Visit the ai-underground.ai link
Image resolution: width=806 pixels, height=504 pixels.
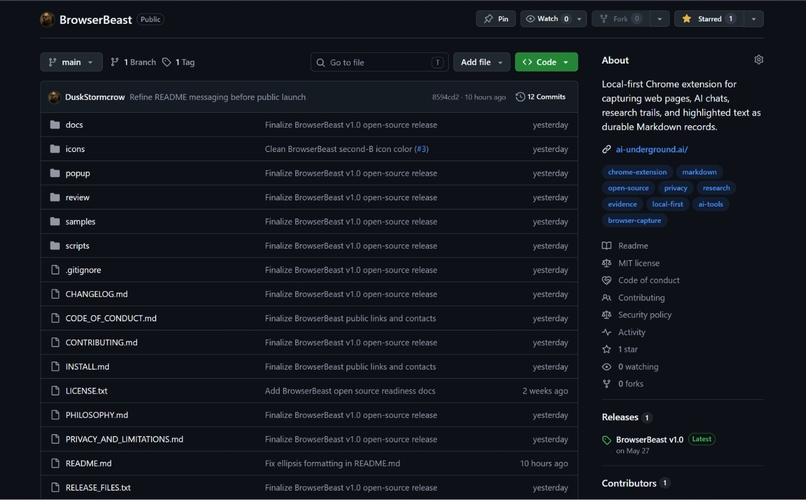pyautogui.click(x=651, y=150)
